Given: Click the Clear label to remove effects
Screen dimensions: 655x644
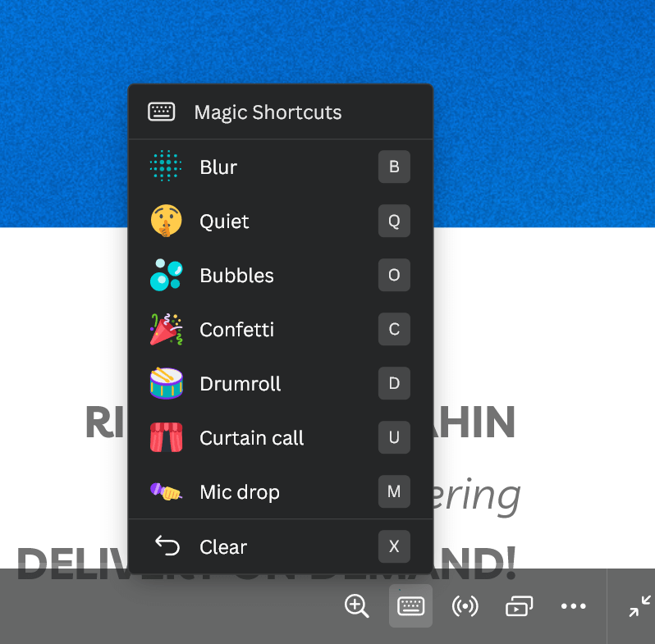Looking at the screenshot, I should [x=223, y=546].
